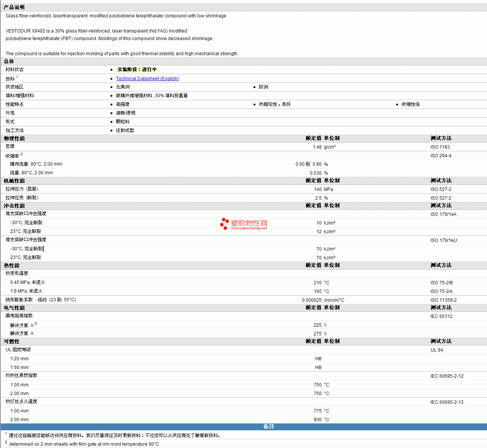Click the ISO 1183 test method

(440, 147)
